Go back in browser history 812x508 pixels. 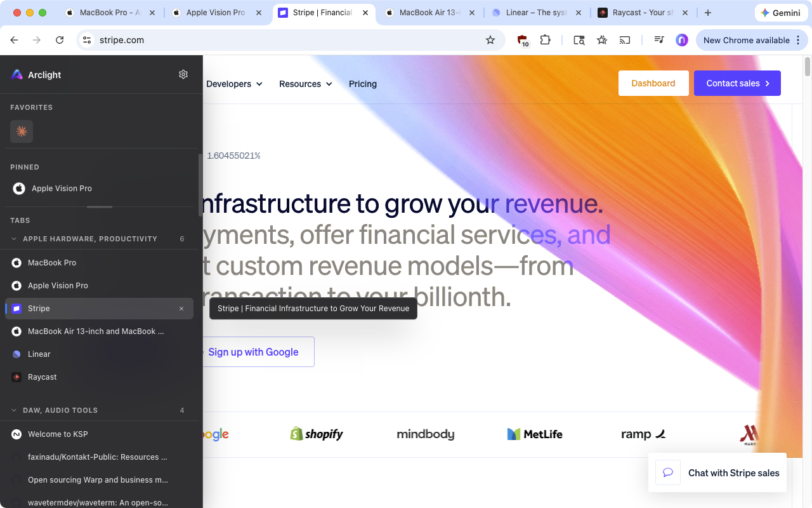14,40
